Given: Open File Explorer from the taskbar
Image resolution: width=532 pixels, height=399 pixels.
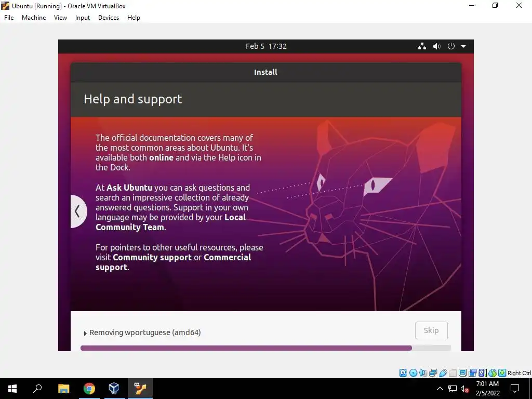Looking at the screenshot, I should [x=63, y=389].
